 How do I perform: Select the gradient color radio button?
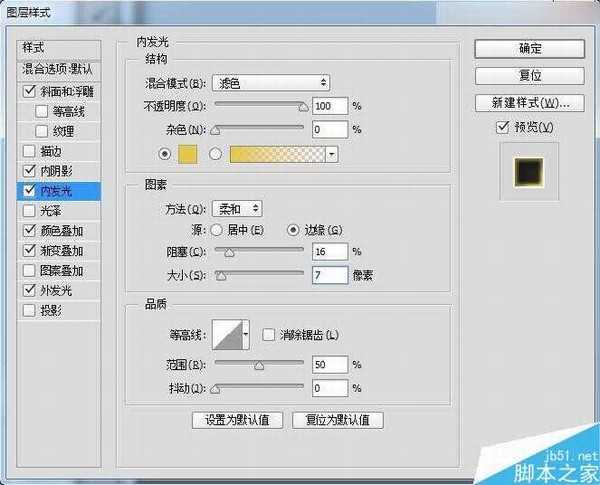(215, 154)
